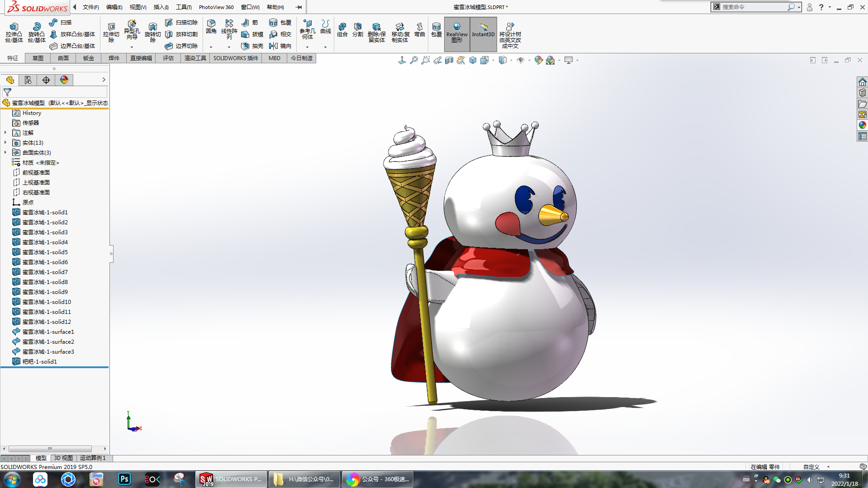The image size is (868, 488).
Task: Open the History folder in the tree
Action: point(32,113)
